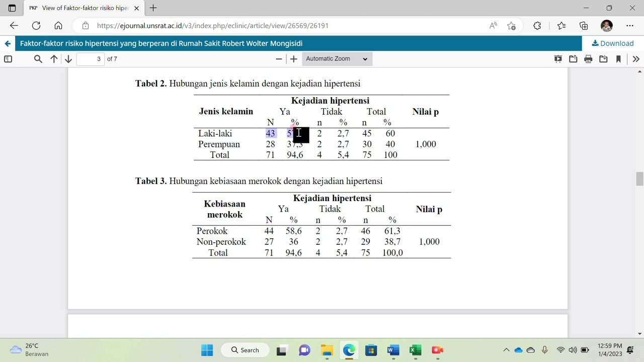Click 61,3 percentage in Perokok row
The width and height of the screenshot is (644, 362).
pyautogui.click(x=392, y=231)
